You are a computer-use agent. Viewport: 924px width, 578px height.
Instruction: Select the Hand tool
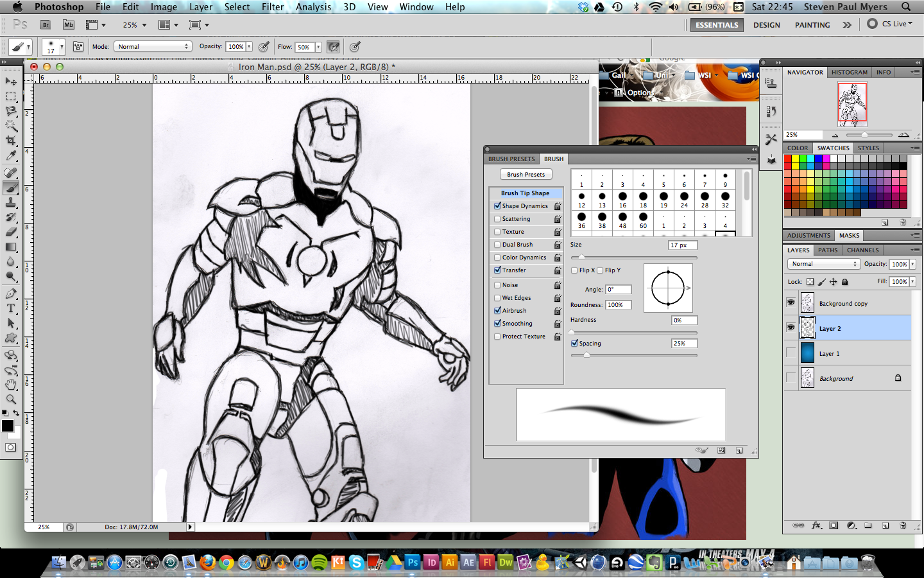[x=11, y=385]
